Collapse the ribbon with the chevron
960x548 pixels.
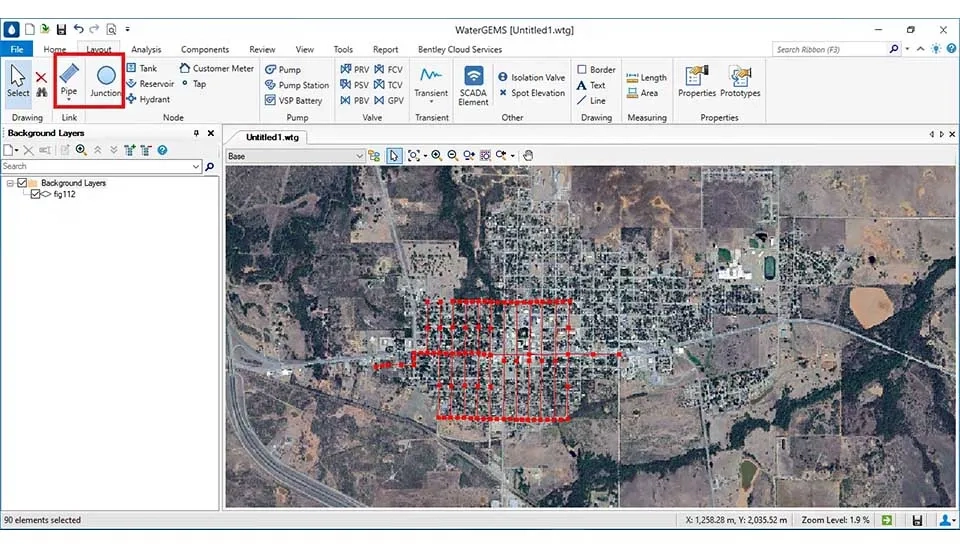coord(920,49)
